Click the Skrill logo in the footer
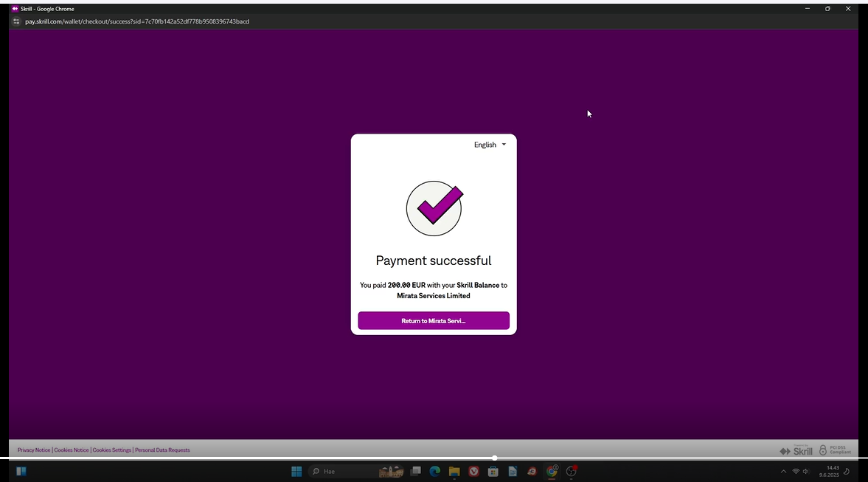868x482 pixels. coord(796,450)
